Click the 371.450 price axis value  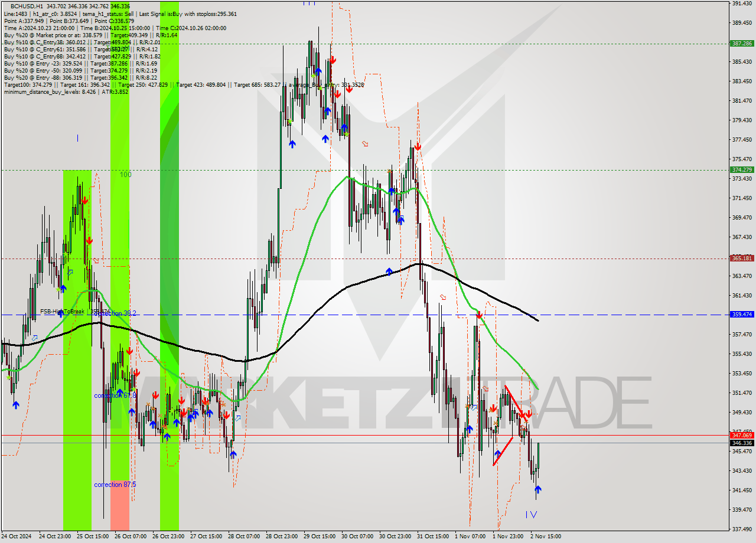(741, 198)
